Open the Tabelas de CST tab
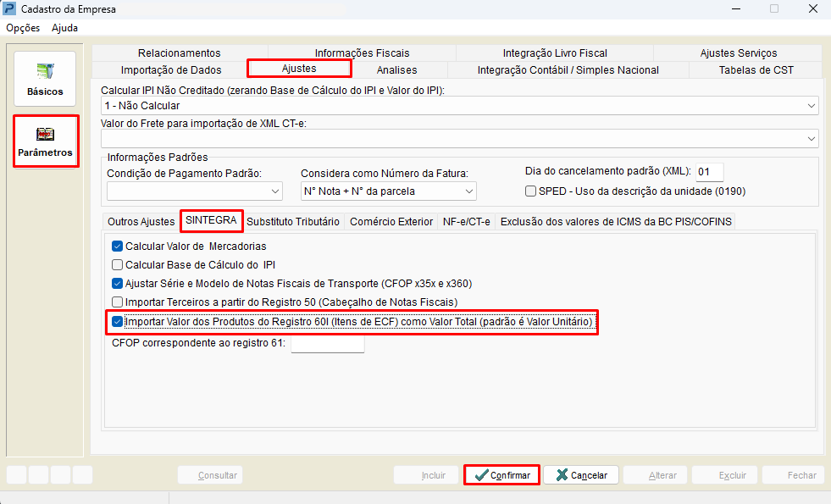 click(x=756, y=70)
